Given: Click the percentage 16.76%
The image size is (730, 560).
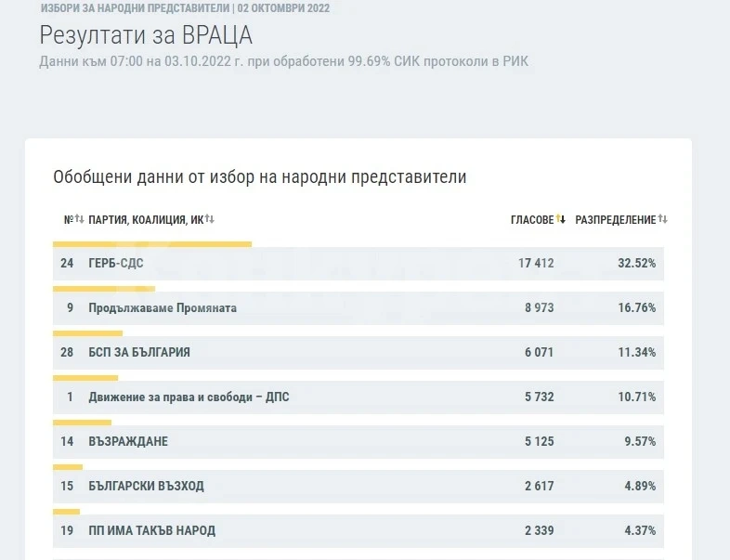Looking at the screenshot, I should [x=637, y=307].
